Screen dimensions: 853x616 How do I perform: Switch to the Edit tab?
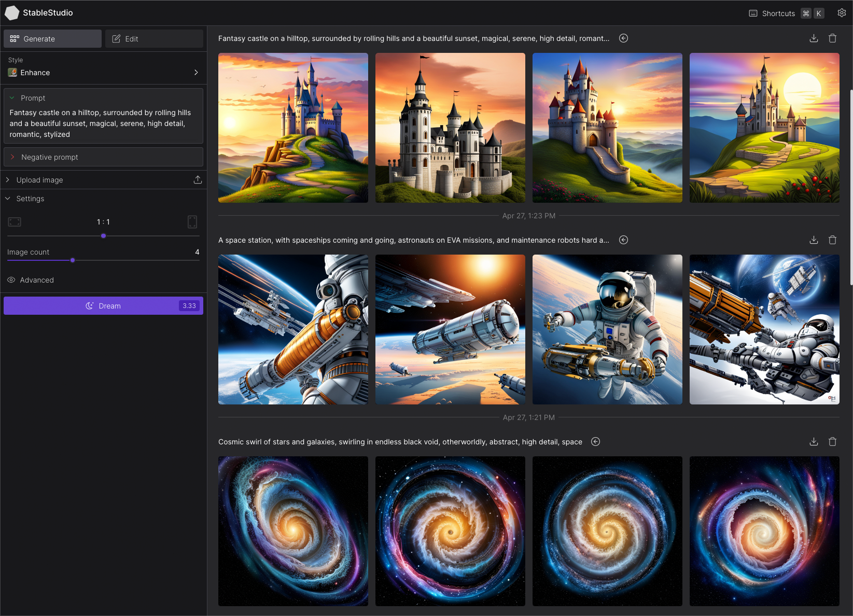[x=153, y=38]
